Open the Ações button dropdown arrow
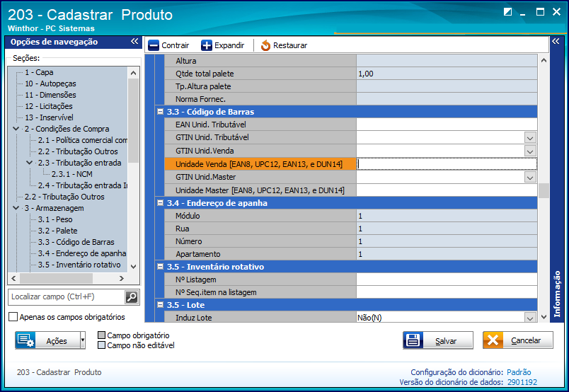 point(82,340)
